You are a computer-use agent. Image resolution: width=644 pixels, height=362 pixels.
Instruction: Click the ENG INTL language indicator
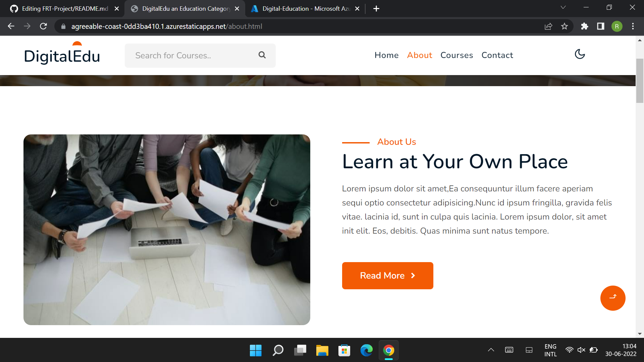[x=550, y=350]
